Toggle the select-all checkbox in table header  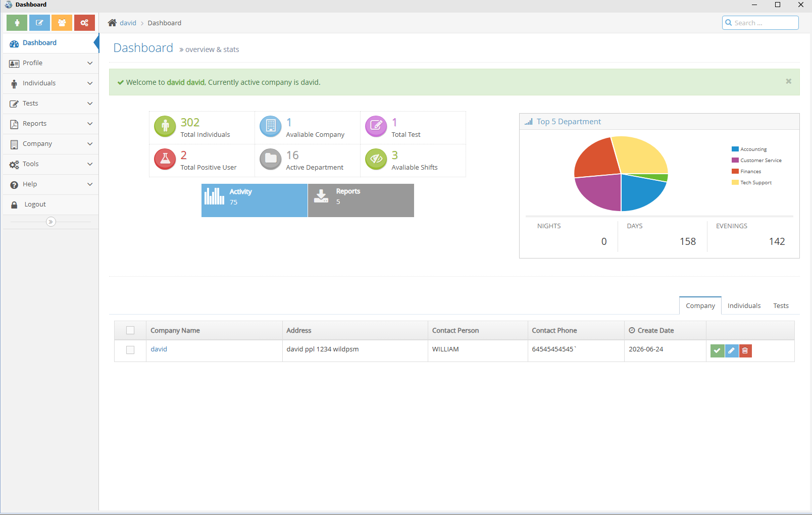pos(130,330)
